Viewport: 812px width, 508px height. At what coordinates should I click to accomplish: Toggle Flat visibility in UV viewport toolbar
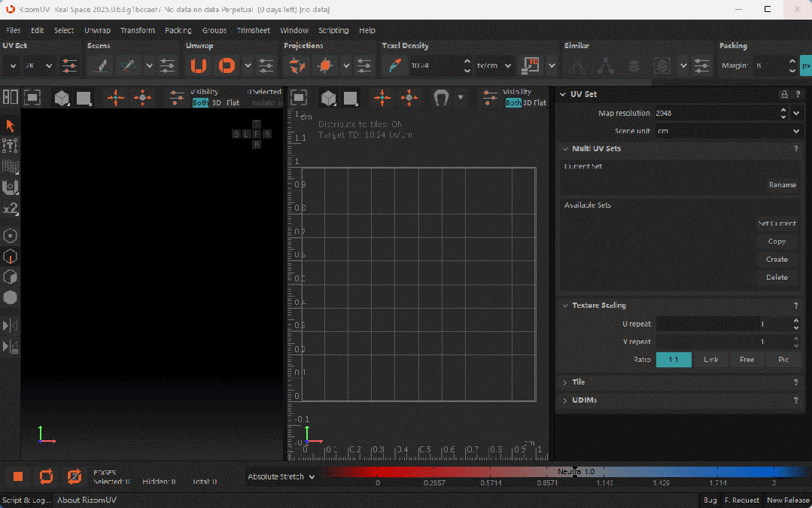pyautogui.click(x=540, y=102)
